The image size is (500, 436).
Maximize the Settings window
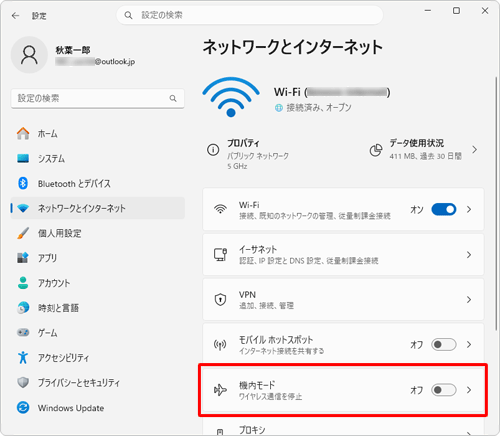point(456,11)
